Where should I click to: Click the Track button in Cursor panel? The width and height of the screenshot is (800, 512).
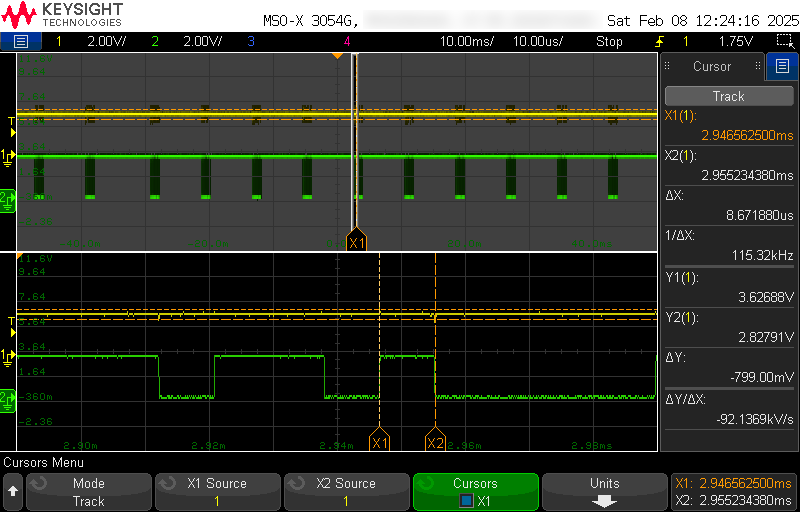(728, 96)
